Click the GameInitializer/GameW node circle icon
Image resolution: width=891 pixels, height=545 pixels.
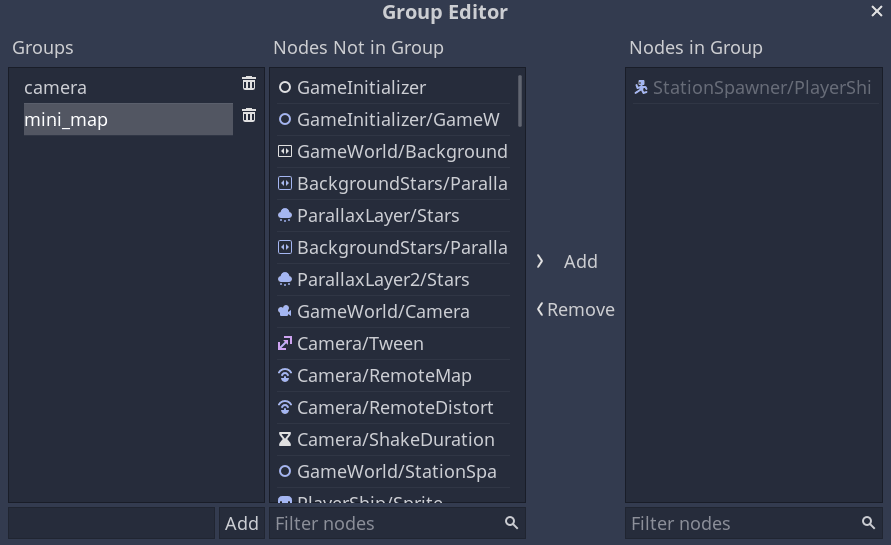[285, 119]
